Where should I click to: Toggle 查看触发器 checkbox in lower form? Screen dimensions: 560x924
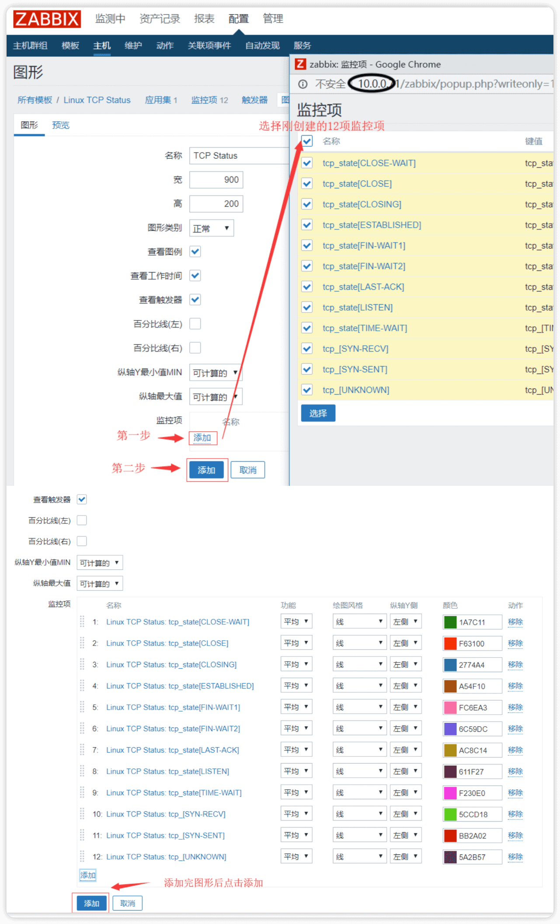(x=82, y=499)
